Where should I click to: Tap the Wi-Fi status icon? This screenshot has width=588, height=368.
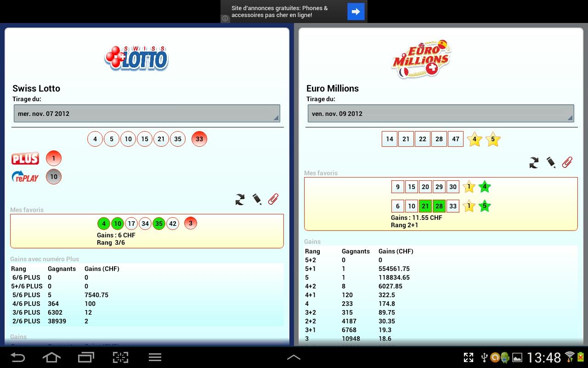point(570,357)
